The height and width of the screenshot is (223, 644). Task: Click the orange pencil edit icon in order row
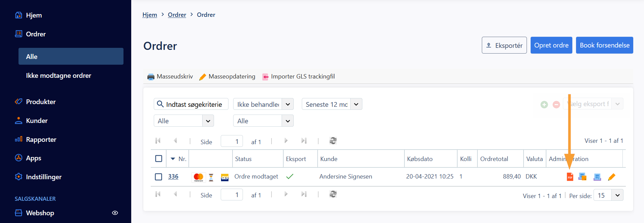click(611, 177)
